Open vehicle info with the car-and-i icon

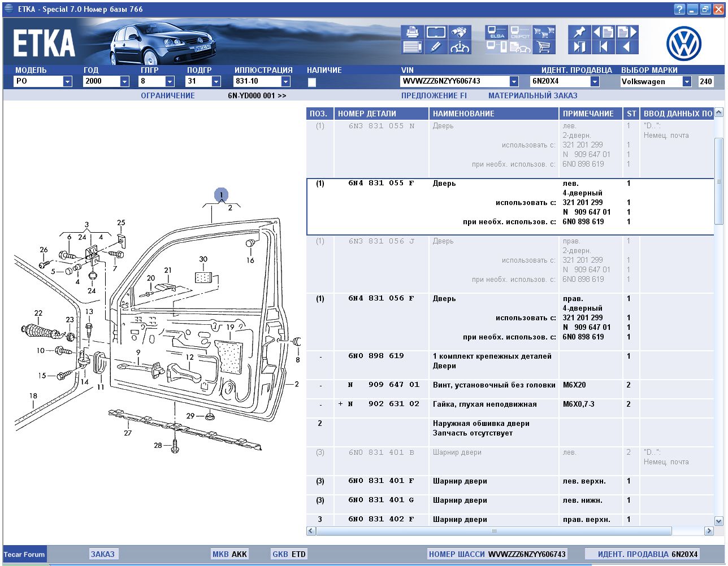(460, 47)
